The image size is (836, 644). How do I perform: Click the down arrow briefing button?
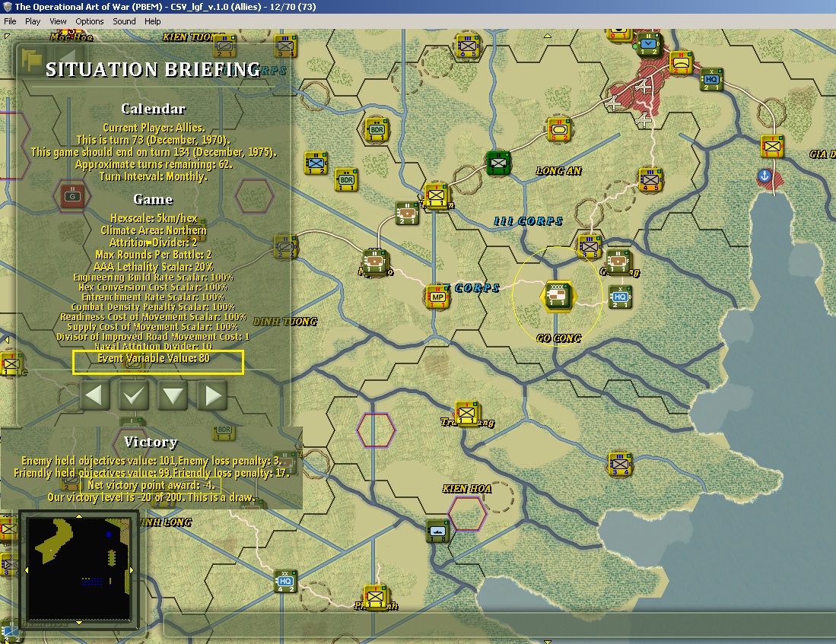[173, 395]
